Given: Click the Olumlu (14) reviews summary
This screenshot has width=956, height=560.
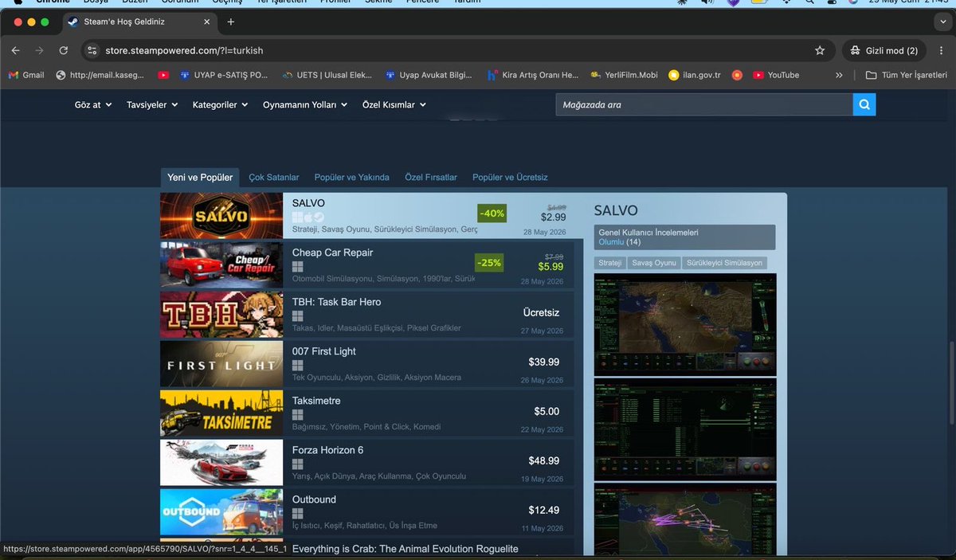Looking at the screenshot, I should (x=619, y=242).
